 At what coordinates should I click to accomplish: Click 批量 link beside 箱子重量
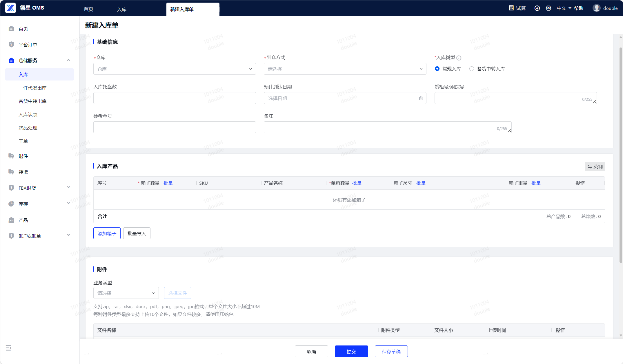pyautogui.click(x=536, y=183)
